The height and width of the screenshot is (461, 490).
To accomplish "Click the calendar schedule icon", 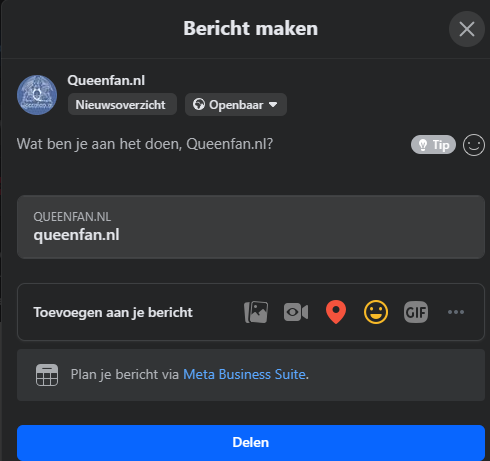I will click(x=47, y=375).
